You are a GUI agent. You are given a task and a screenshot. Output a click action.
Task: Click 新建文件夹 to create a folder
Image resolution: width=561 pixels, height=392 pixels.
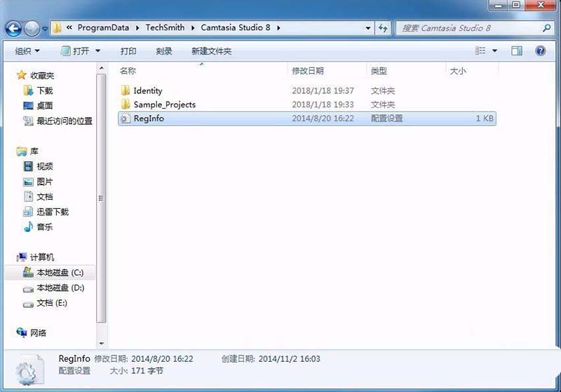point(211,51)
